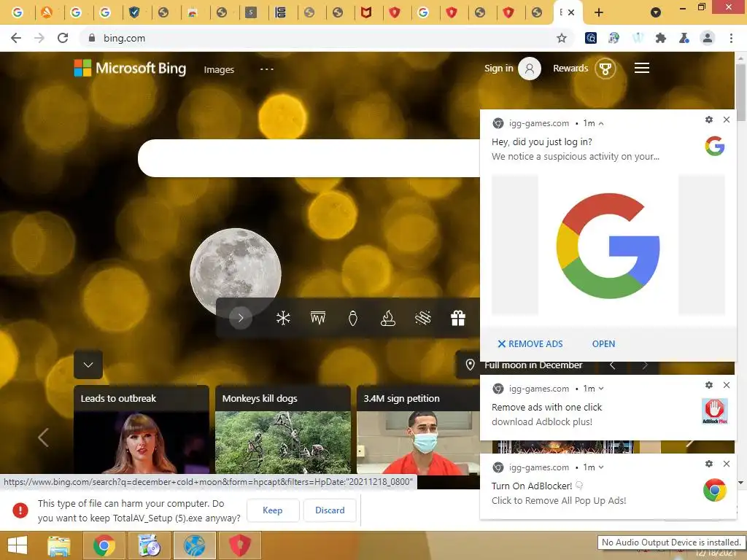Expand the Turn On AdBlocker notification chevron
Screen dimensions: 747x560
(x=601, y=467)
